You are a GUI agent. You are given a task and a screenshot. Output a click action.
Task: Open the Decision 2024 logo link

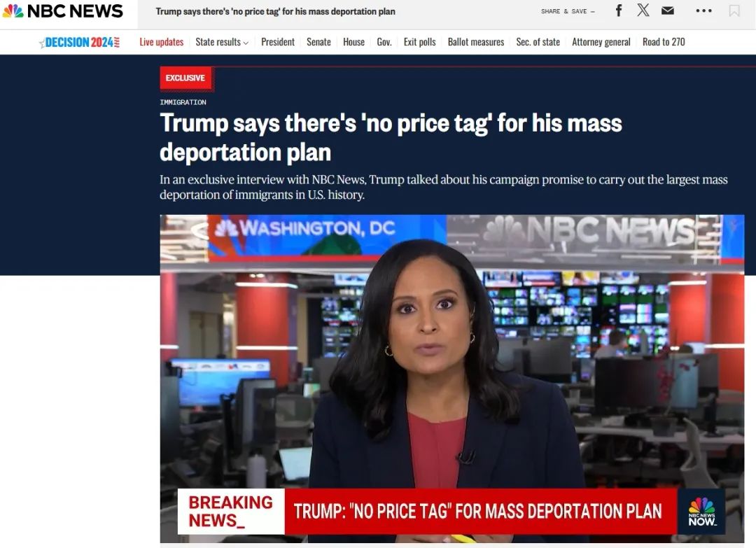[x=80, y=43]
